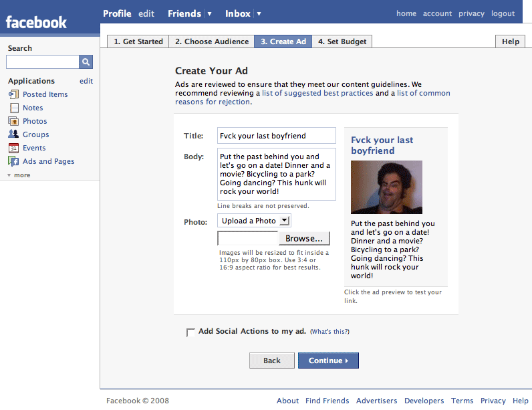Open the Events link
This screenshot has width=532, height=410.
pyautogui.click(x=34, y=148)
